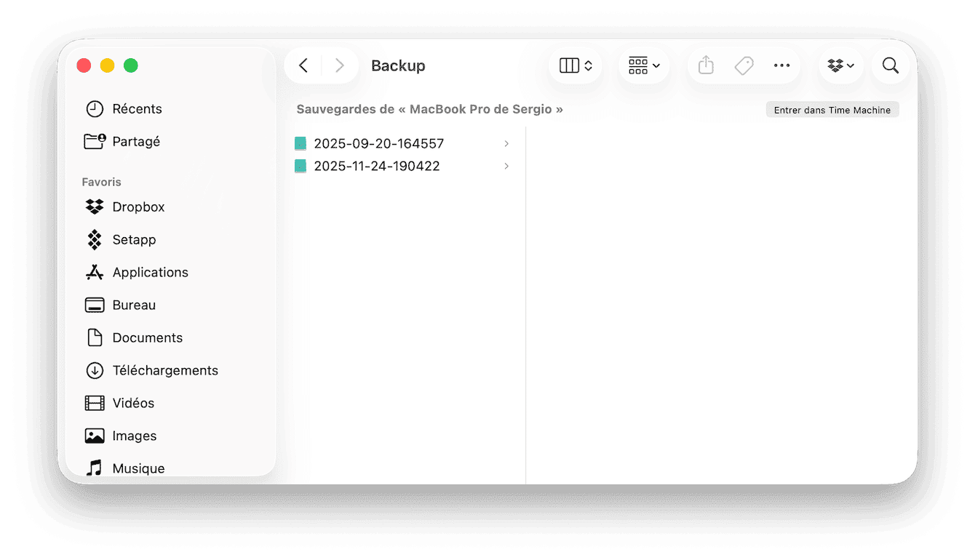975x560 pixels.
Task: Open the group-by view options dropdown
Action: coord(644,65)
